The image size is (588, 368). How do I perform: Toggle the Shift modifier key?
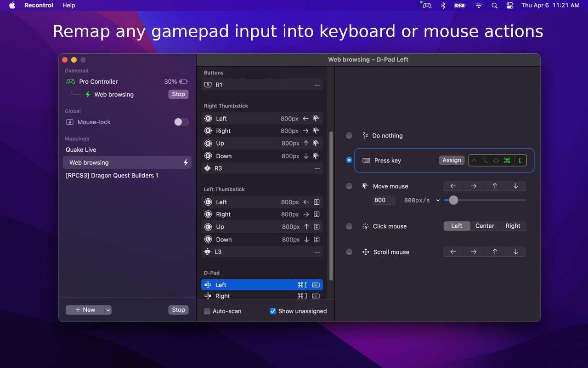496,161
